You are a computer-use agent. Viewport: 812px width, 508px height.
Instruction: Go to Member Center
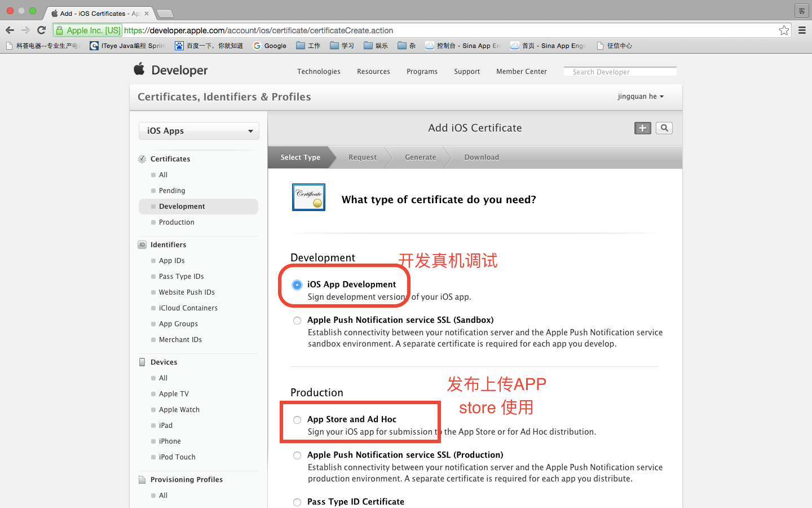pyautogui.click(x=522, y=72)
